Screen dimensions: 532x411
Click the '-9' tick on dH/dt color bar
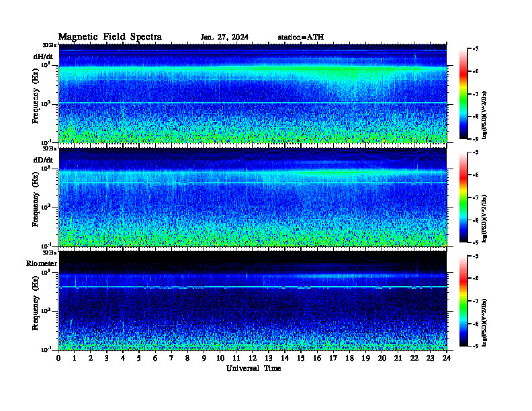coord(475,139)
